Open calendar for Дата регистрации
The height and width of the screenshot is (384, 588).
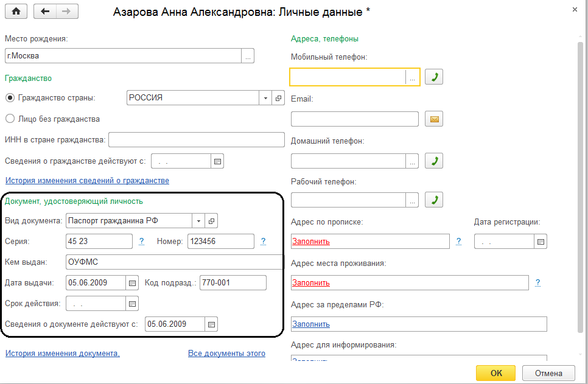[x=541, y=242]
